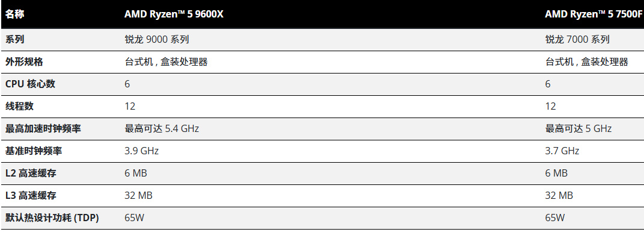The image size is (644, 232).
Task: Click the 线程数 row label
Action: tap(19, 106)
